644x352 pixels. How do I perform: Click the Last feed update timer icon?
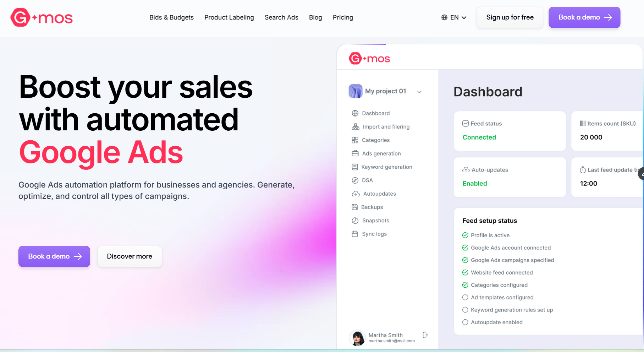pyautogui.click(x=583, y=170)
